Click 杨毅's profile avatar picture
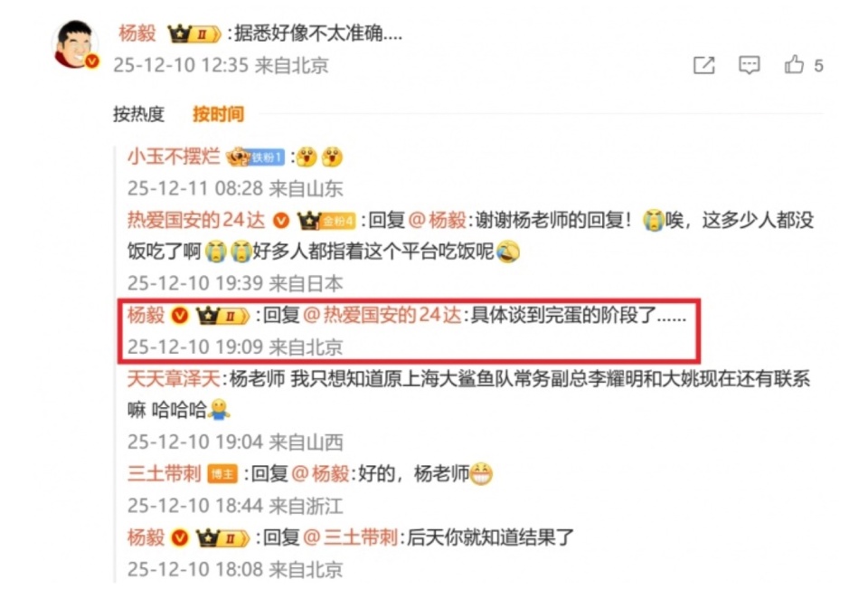Viewport: 868px width, 589px height. pyautogui.click(x=75, y=44)
